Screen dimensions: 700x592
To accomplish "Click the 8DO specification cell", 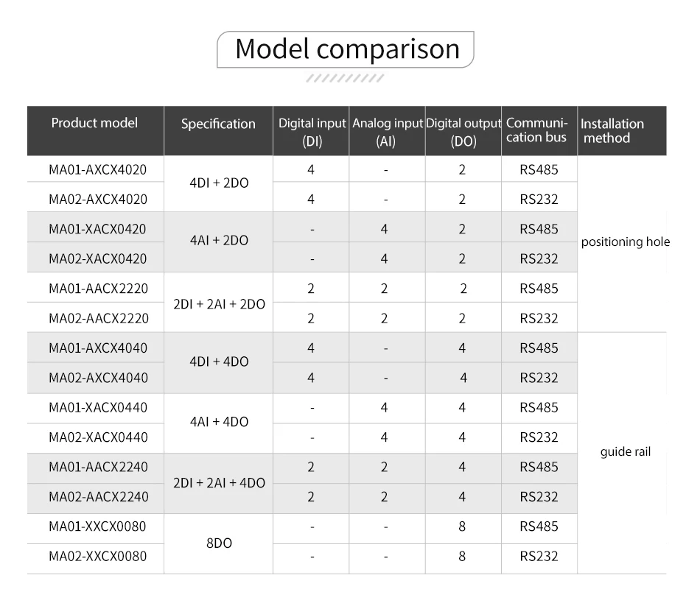I will (x=219, y=543).
